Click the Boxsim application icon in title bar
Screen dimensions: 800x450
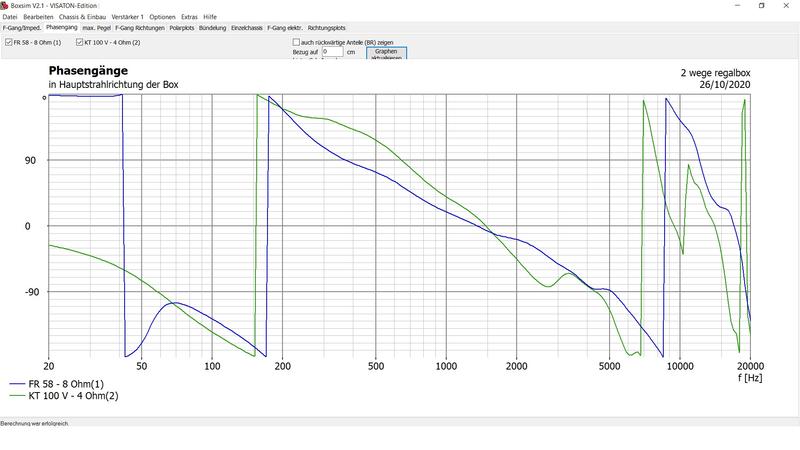click(x=5, y=5)
